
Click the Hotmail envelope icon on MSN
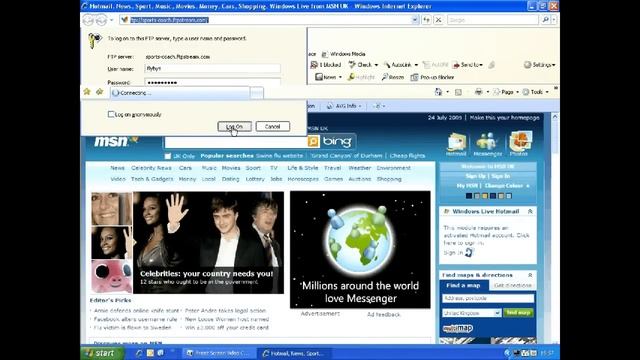(456, 142)
